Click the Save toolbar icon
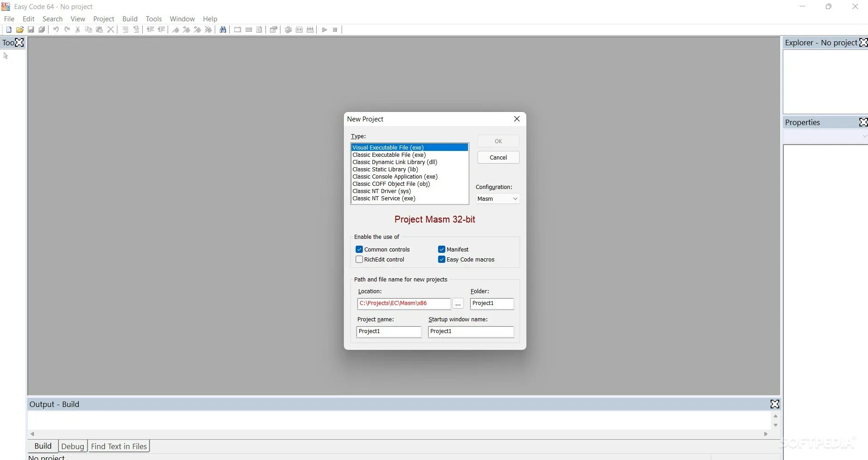The height and width of the screenshot is (460, 868). 31,30
